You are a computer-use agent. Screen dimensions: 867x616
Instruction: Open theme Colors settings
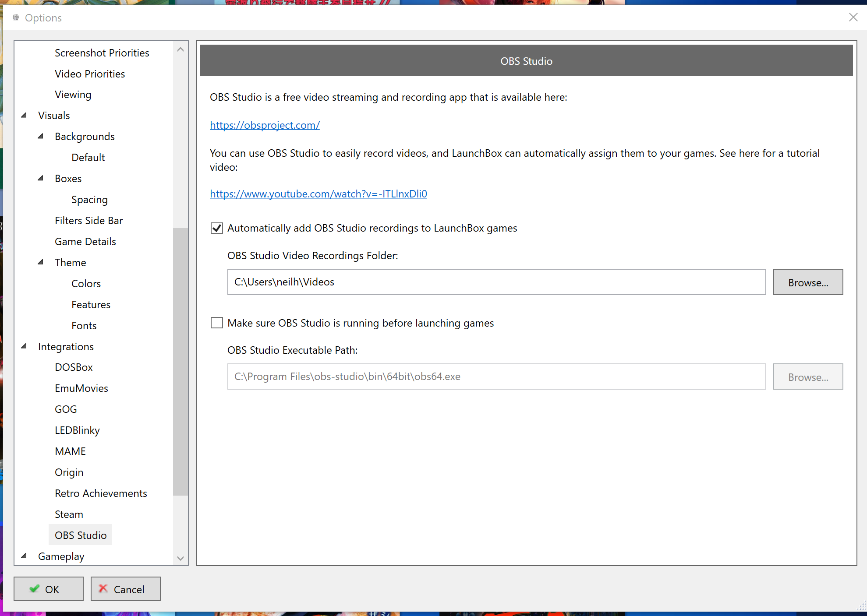tap(86, 284)
